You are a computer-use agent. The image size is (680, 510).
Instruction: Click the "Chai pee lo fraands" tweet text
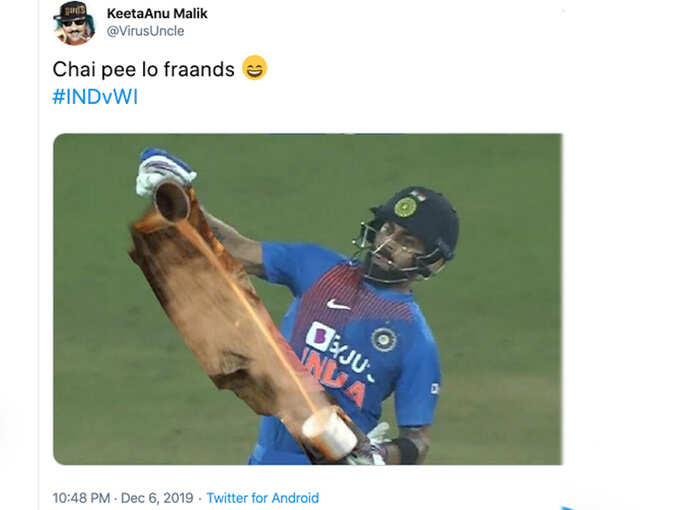(144, 69)
